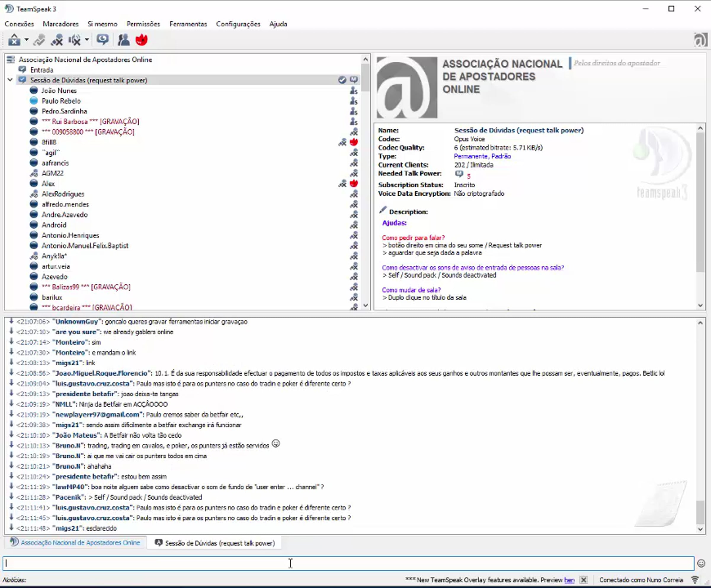
Task: Click the pencil icon beside Description
Action: pyautogui.click(x=382, y=211)
